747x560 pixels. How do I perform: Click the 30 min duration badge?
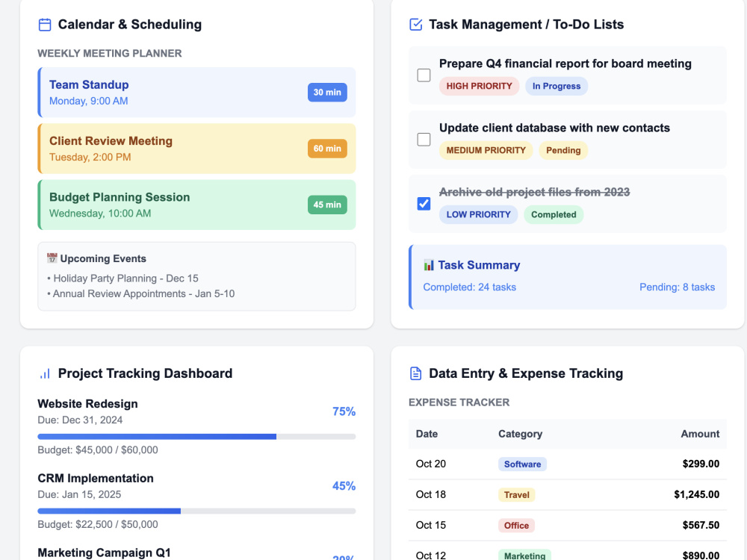(327, 93)
